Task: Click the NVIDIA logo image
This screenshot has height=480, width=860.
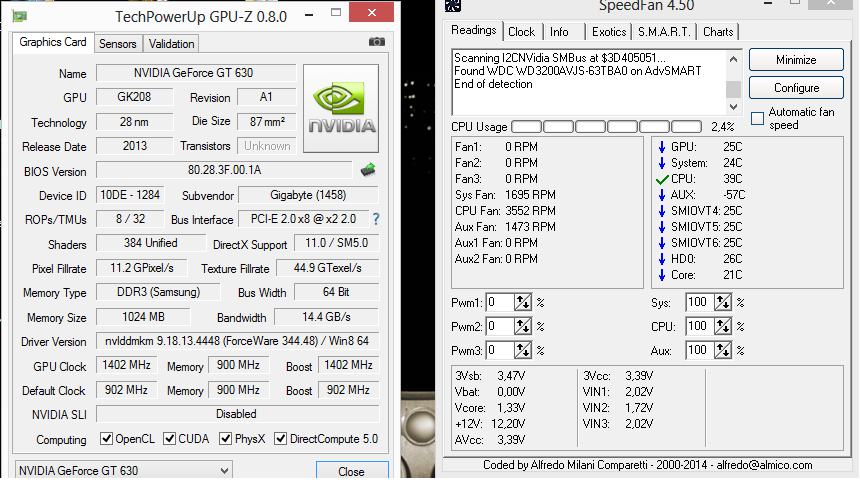Action: (x=341, y=108)
